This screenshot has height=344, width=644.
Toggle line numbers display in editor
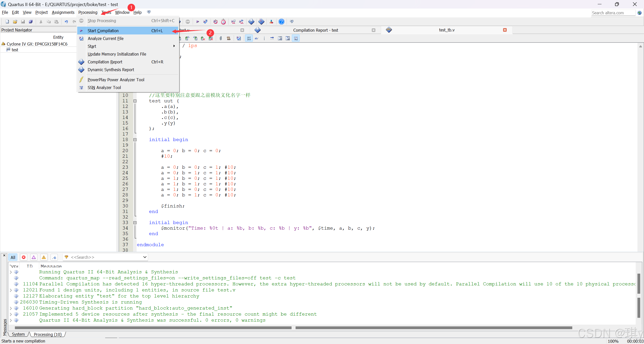(249, 38)
